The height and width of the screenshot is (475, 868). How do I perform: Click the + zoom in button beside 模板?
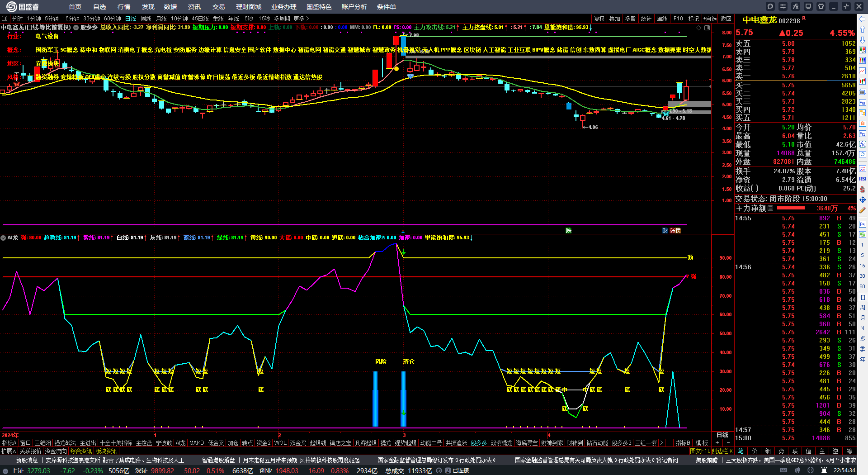717,443
